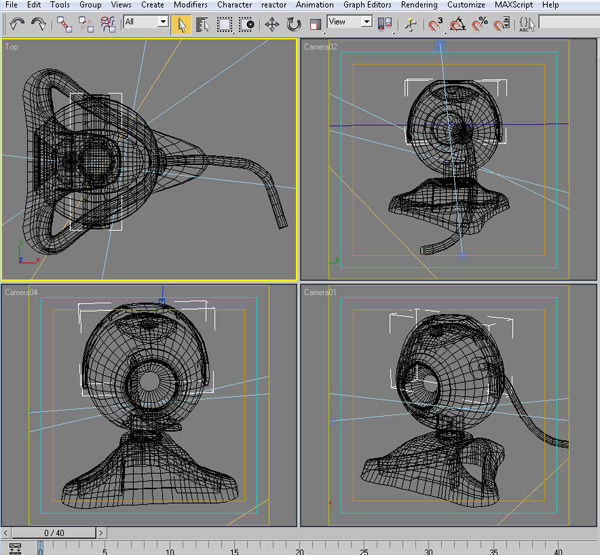The image size is (600, 555).
Task: Click the Named Selection Sets input field
Action: pos(569,22)
